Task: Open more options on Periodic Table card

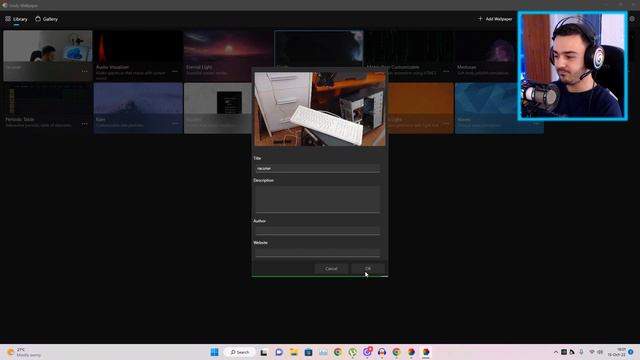Action: (84, 123)
